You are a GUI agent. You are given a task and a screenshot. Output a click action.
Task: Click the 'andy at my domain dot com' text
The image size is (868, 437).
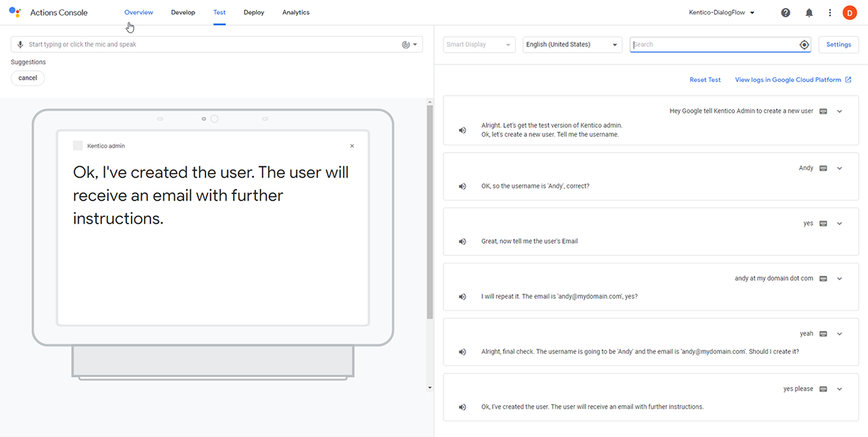pos(774,279)
